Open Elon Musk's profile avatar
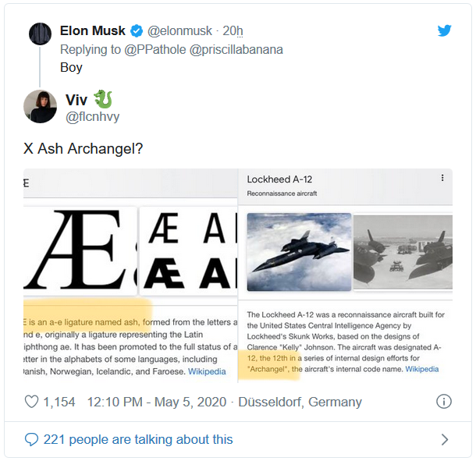 coord(40,34)
